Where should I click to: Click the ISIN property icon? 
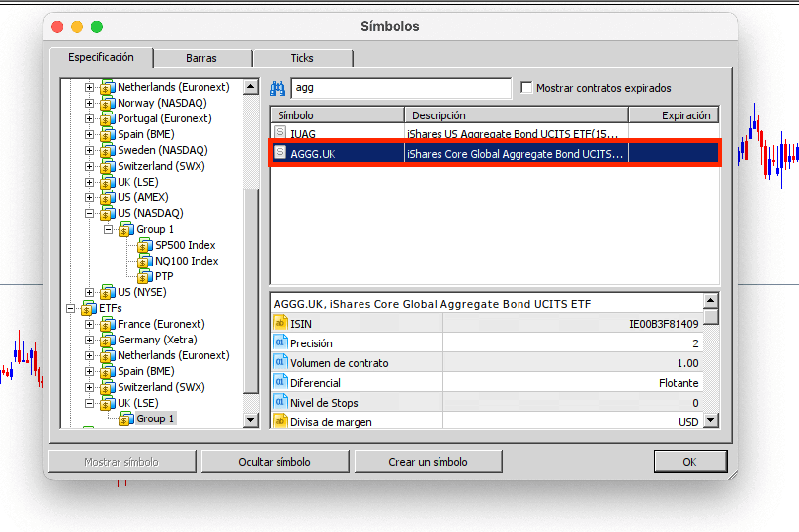coord(280,323)
